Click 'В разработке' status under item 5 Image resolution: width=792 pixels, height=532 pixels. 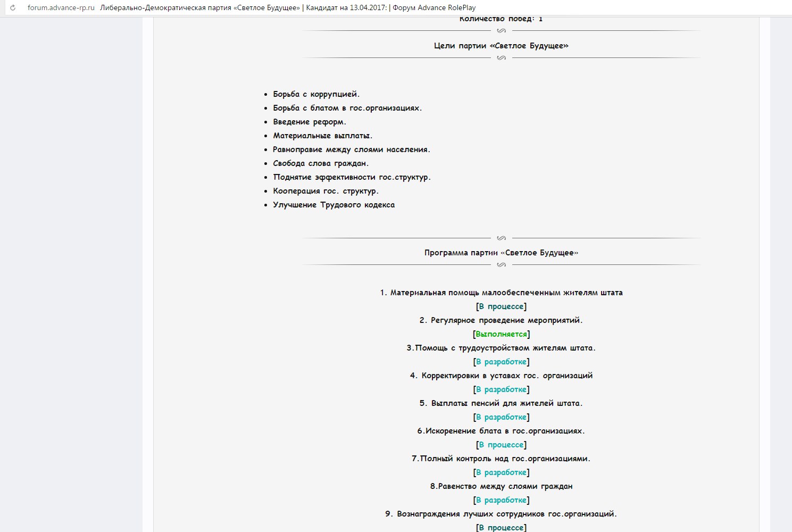coord(501,417)
